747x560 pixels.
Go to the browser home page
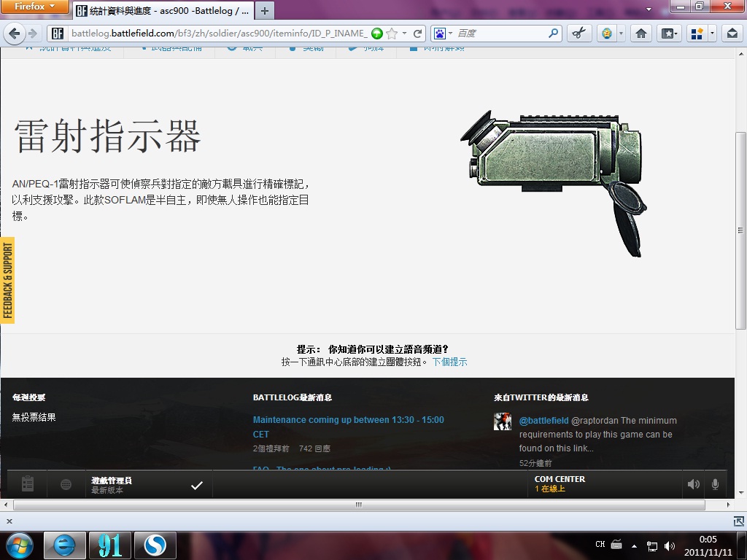(641, 34)
